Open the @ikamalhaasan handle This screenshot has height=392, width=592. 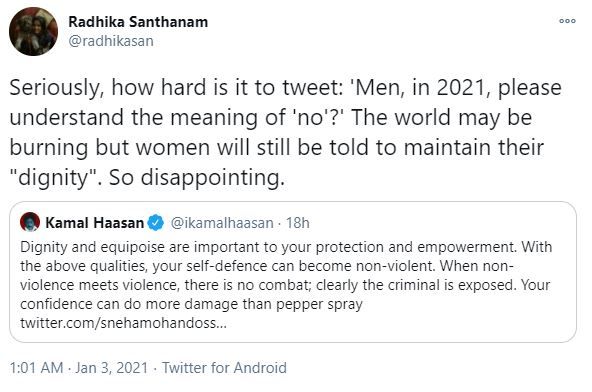click(222, 223)
